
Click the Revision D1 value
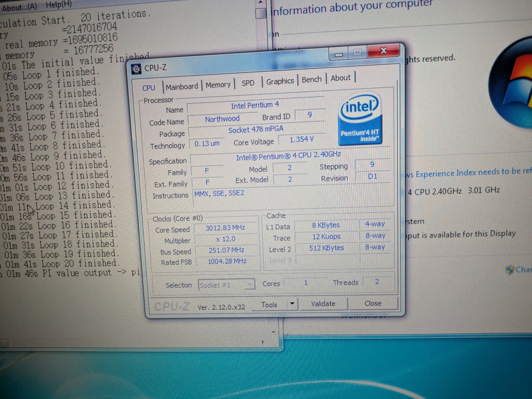point(373,176)
